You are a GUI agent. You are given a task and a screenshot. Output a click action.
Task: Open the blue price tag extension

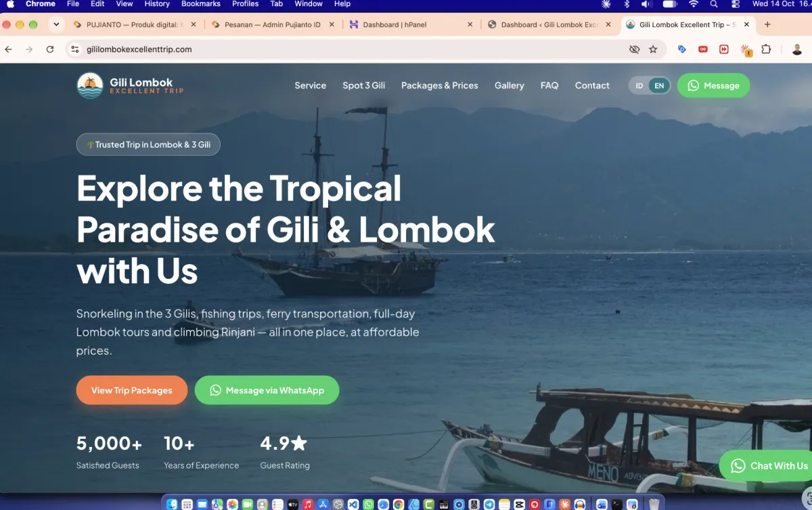(681, 49)
